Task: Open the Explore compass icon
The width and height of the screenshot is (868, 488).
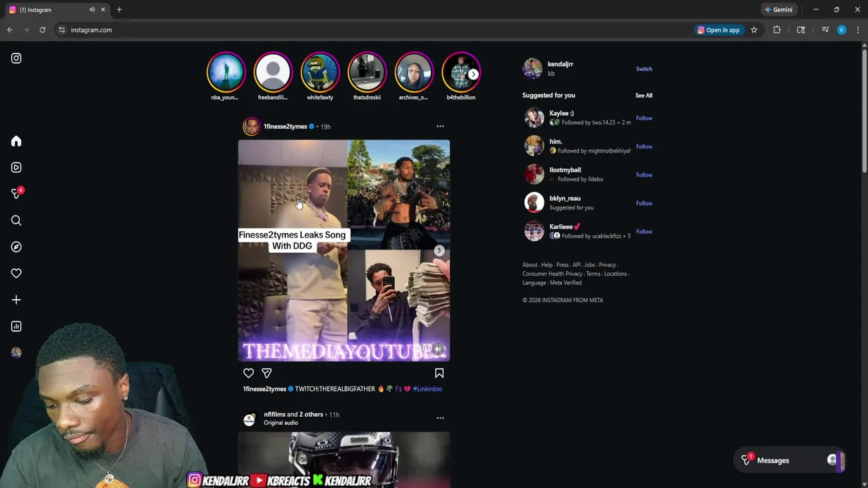Action: pos(16,247)
